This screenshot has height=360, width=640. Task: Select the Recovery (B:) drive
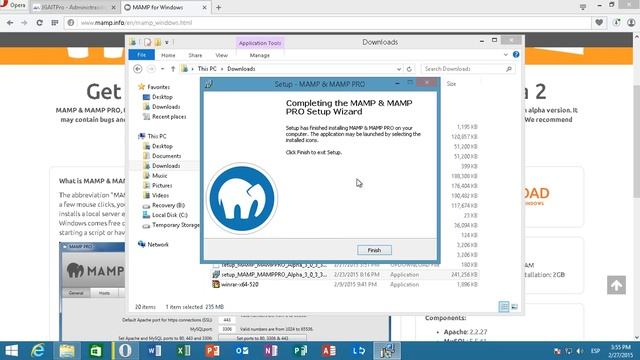[x=168, y=205]
